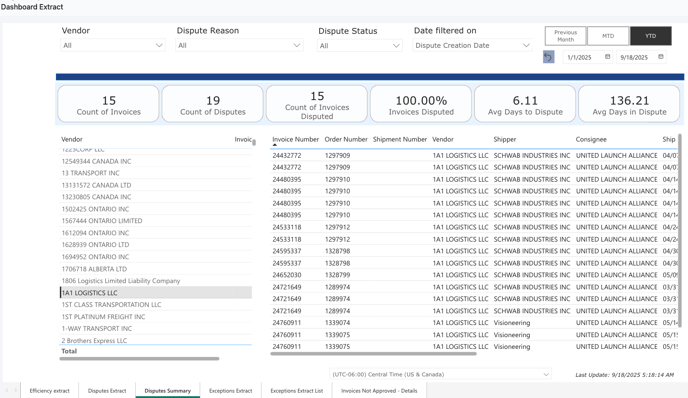
Task: Click the Vendor header in vendor list
Action: pos(72,139)
